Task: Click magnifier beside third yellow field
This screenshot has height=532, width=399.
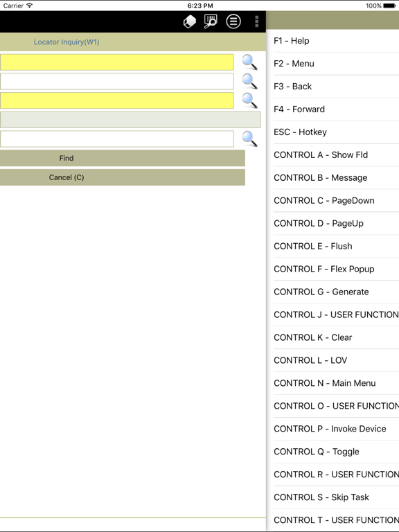Action: click(249, 100)
